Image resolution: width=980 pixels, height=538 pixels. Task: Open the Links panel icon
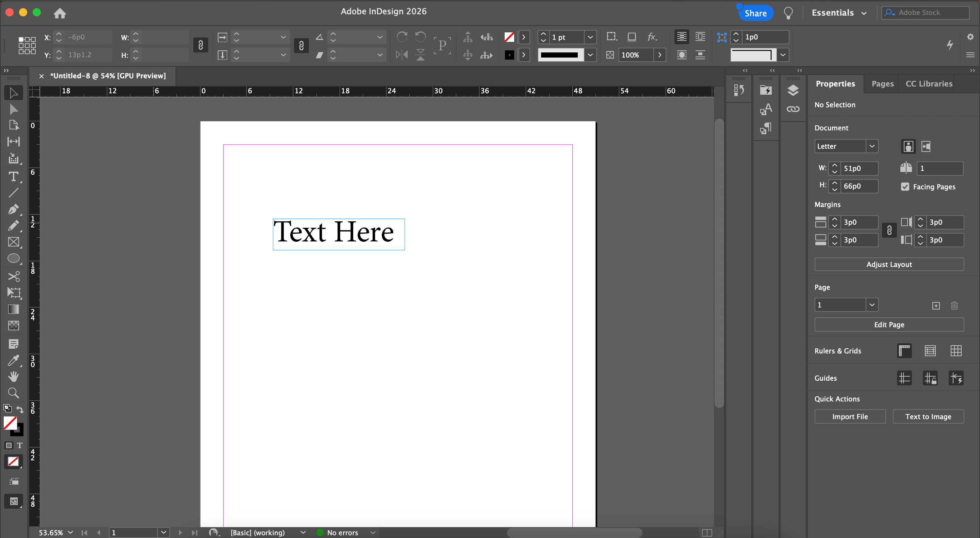(x=793, y=109)
